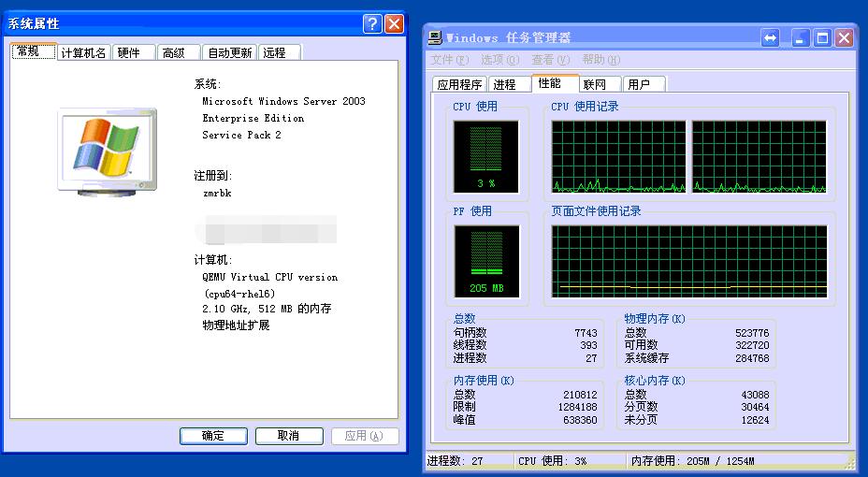Click memory usage 总数 value 210812
The height and width of the screenshot is (477, 868).
(580, 395)
